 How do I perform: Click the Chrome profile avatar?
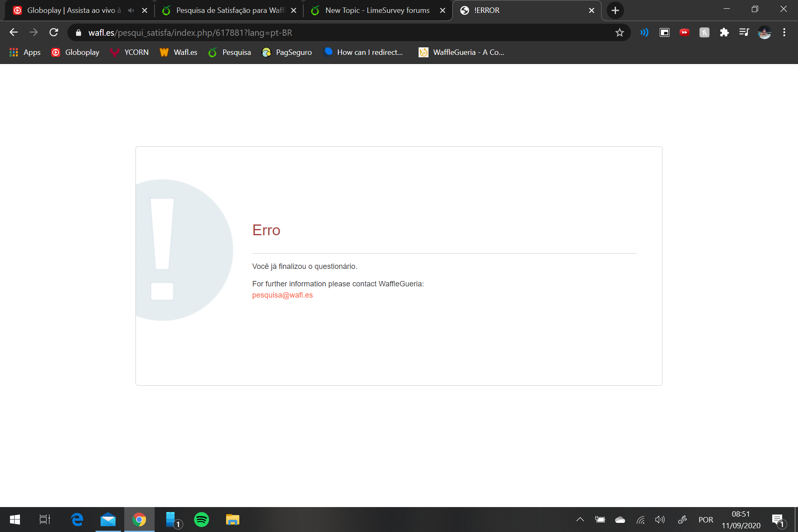[x=764, y=32]
